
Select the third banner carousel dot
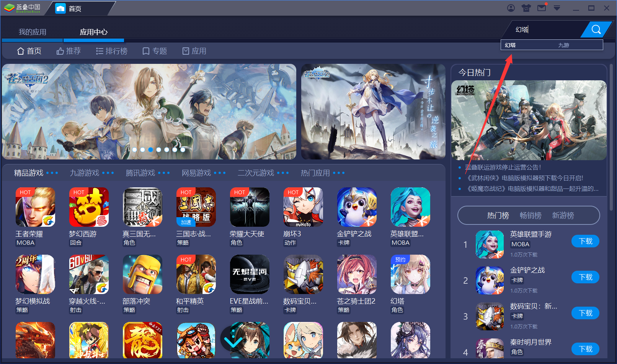pos(150,149)
